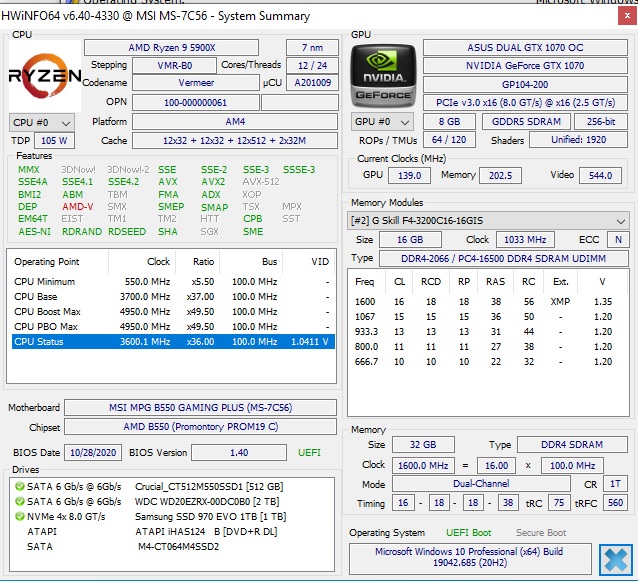The image size is (638, 583).
Task: Click the AMD Ryzen 9 5900X name field
Action: 171,48
